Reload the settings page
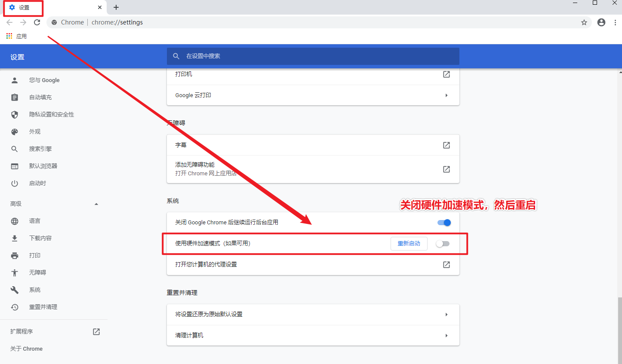Image resolution: width=622 pixels, height=364 pixels. [37, 22]
